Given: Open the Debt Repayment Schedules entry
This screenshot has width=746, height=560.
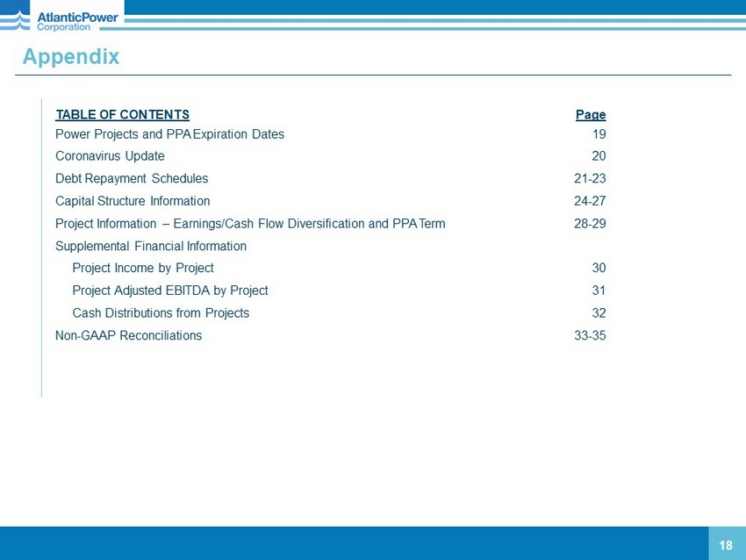Looking at the screenshot, I should [132, 178].
